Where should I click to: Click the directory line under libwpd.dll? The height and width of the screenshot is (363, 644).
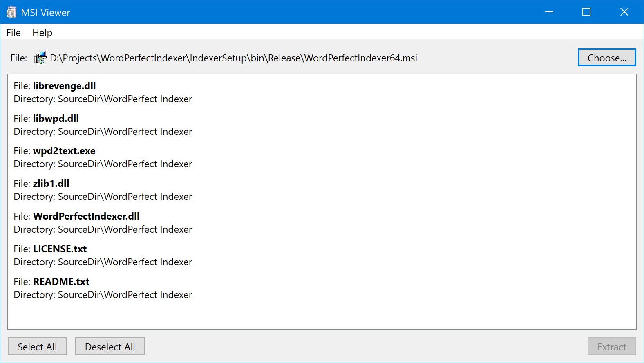(x=103, y=132)
